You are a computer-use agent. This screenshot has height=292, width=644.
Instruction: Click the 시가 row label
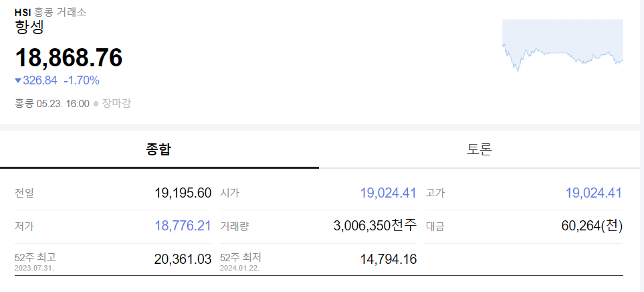(x=229, y=193)
